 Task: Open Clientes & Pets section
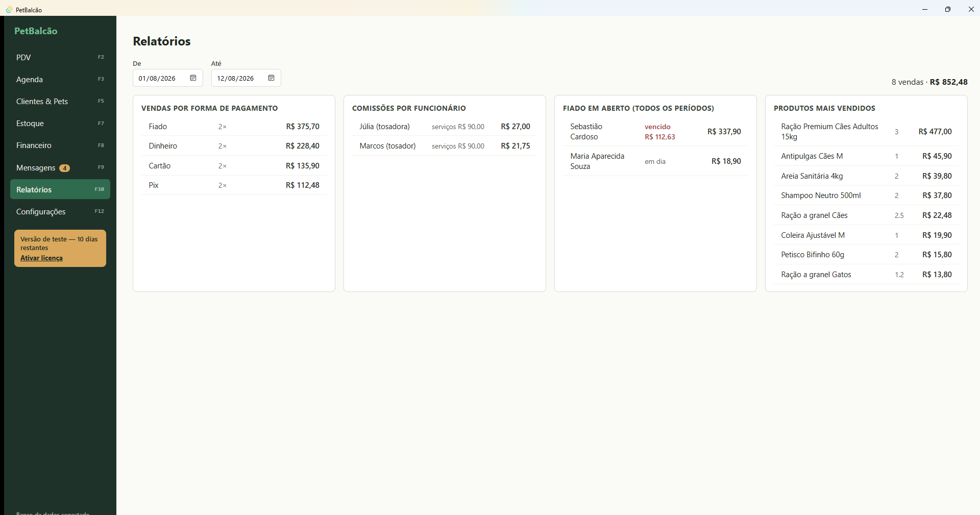tap(60, 101)
